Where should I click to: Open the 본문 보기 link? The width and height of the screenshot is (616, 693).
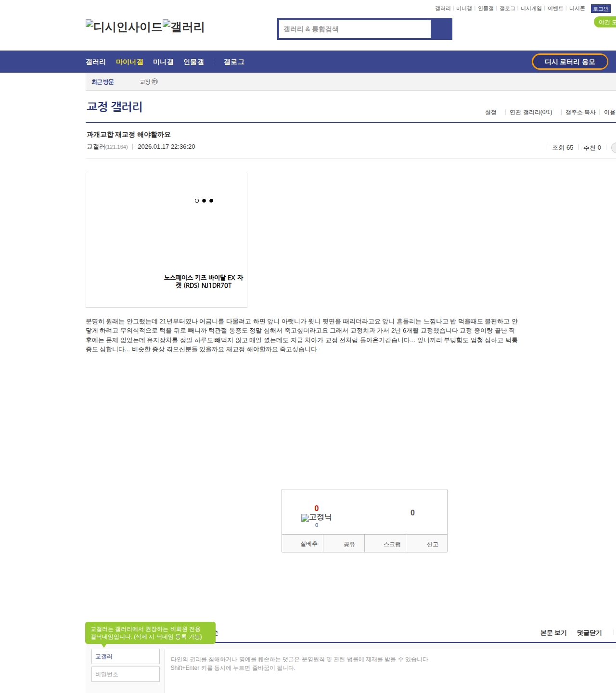coord(553,633)
